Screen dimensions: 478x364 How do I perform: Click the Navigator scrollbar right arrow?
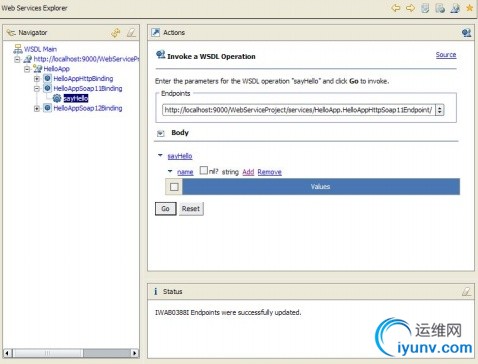(x=135, y=353)
